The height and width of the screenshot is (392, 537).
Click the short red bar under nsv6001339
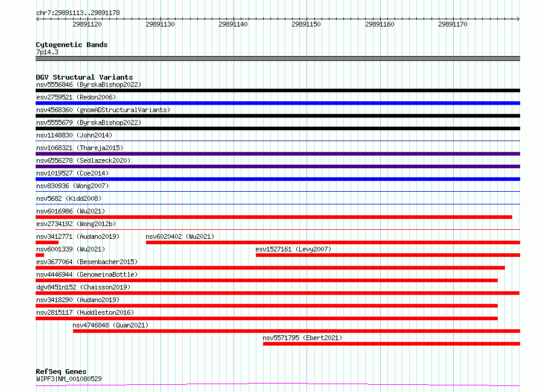pos(40,255)
